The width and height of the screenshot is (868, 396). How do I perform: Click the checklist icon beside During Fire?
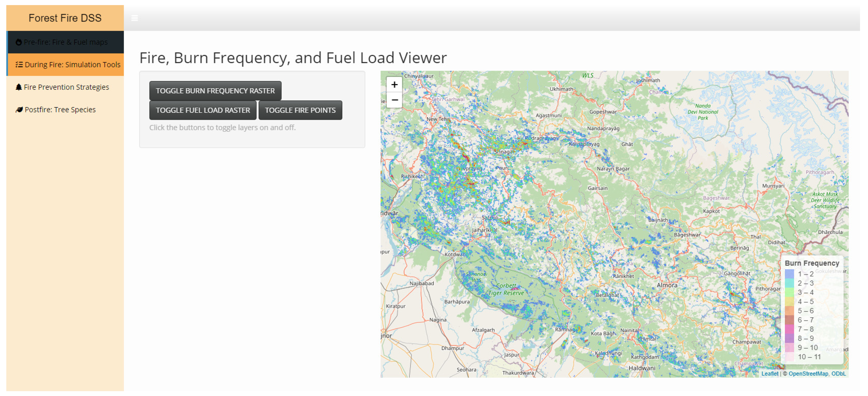click(19, 64)
